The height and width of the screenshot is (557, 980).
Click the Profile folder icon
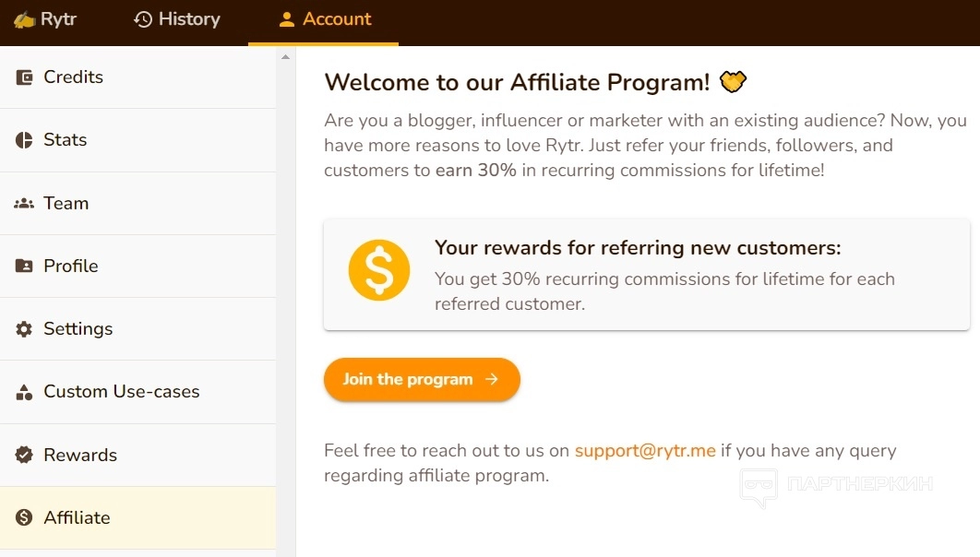tap(25, 267)
